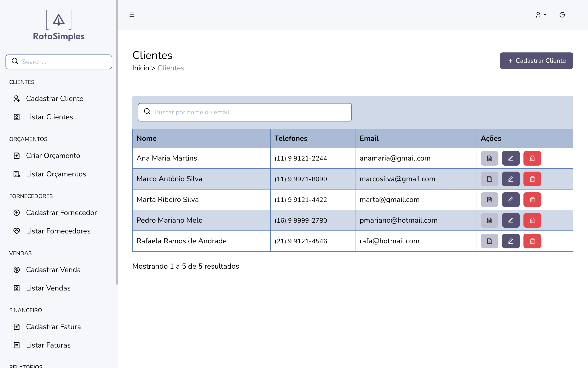The image size is (588, 368).
Task: Open Cadastrar Fatura menu item
Action: 47,327
